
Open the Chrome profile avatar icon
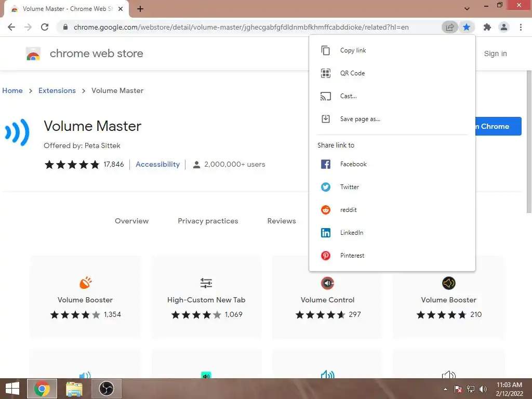(504, 27)
